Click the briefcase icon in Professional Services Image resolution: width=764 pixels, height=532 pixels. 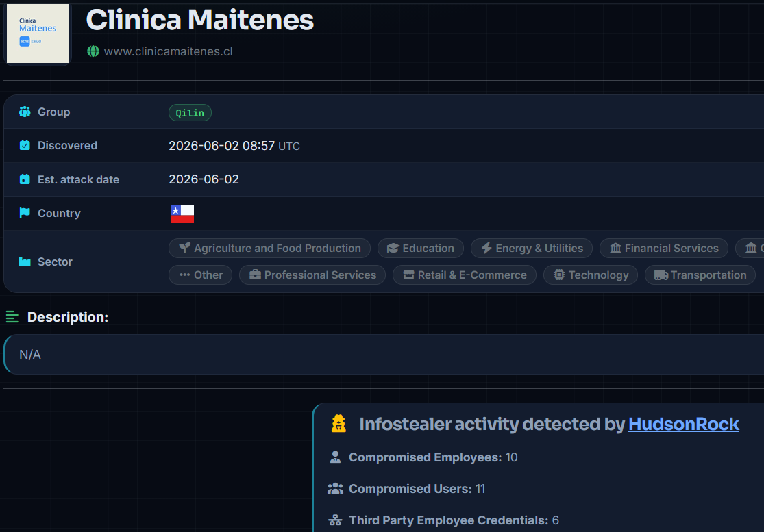coord(255,275)
